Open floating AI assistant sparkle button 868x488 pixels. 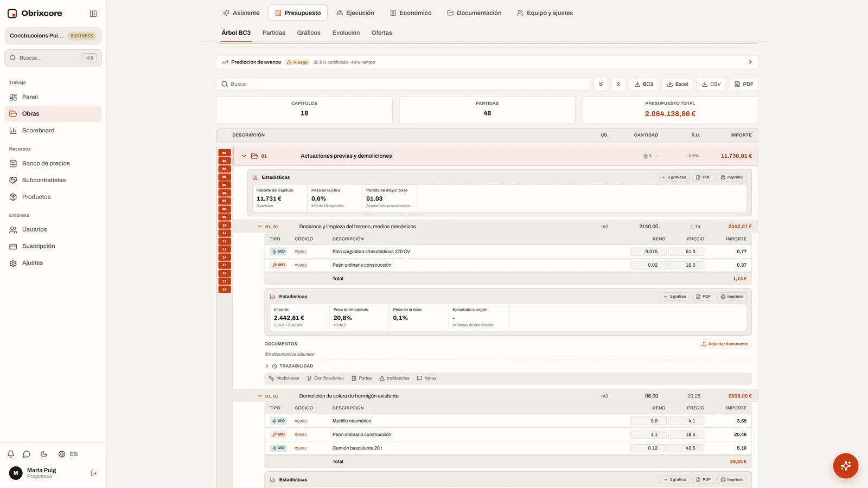845,466
